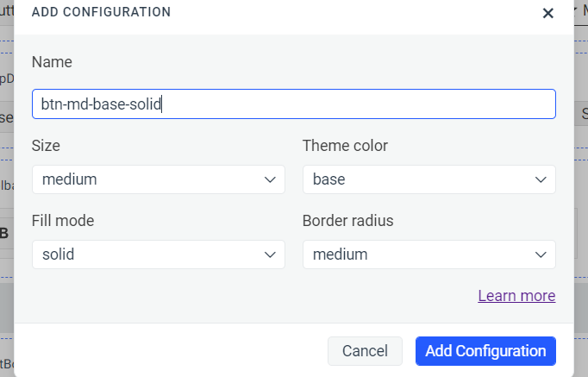Click the Add Configuration button
588x377 pixels.
[x=485, y=351]
